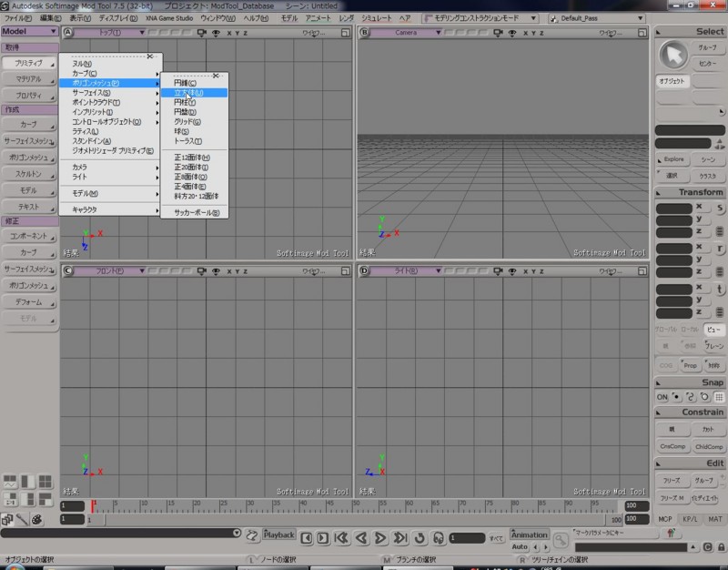The height and width of the screenshot is (570, 728).
Task: Select 球 sphere from polygon mesh submenu
Action: pyautogui.click(x=194, y=131)
